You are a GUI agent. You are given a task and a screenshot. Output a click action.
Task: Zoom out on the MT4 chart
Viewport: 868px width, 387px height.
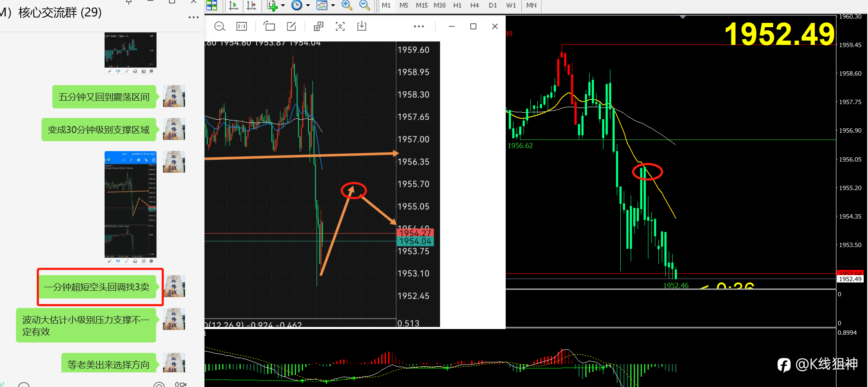click(x=365, y=5)
